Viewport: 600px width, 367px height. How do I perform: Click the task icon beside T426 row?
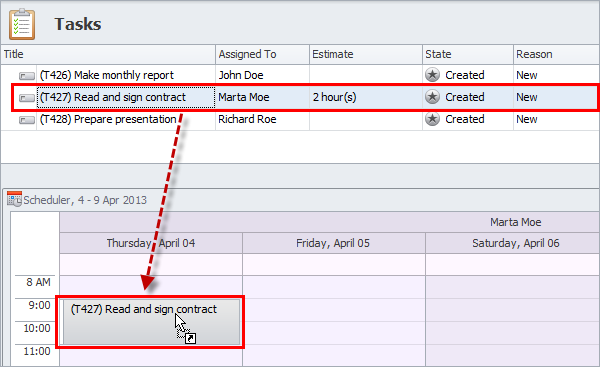pos(27,76)
